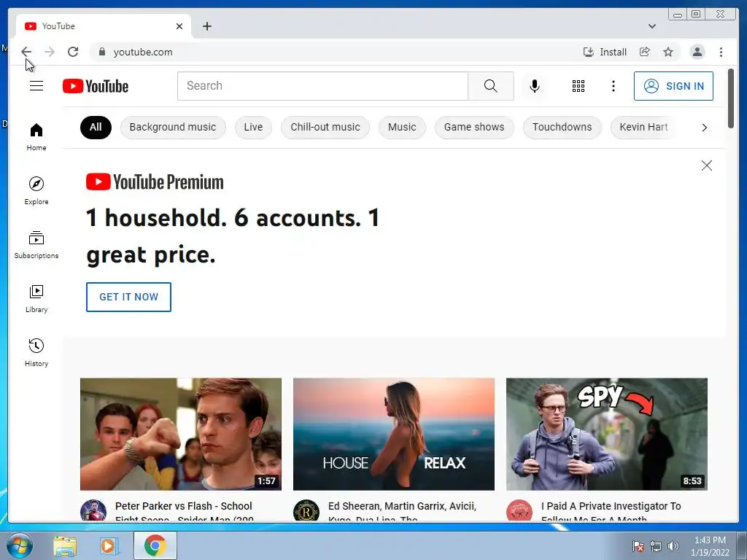Dismiss the YouTube Premium banner

click(x=706, y=166)
